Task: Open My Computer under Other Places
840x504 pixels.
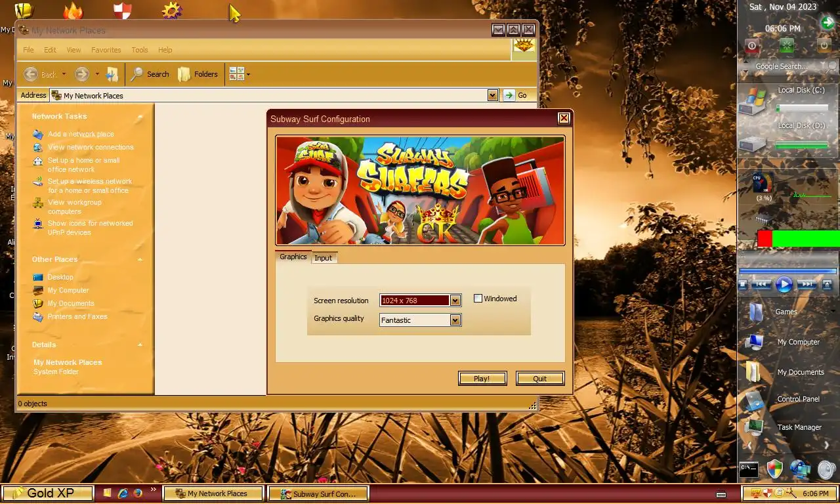Action: coord(68,290)
